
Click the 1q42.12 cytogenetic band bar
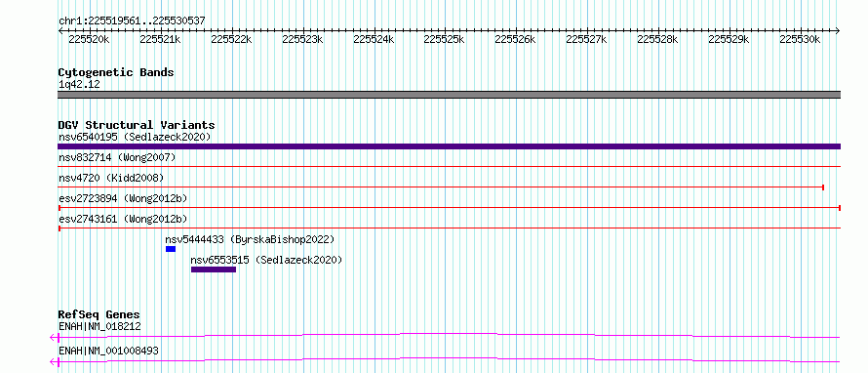pyautogui.click(x=449, y=95)
